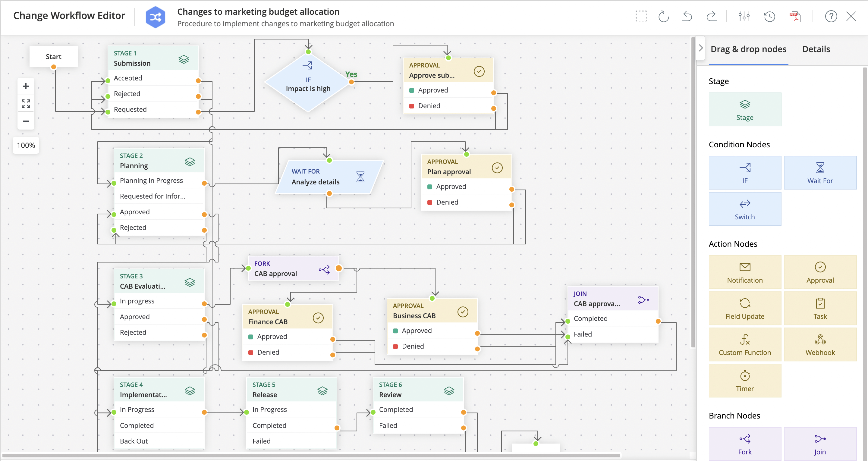
Task: Open the revision history clock icon
Action: pos(769,16)
